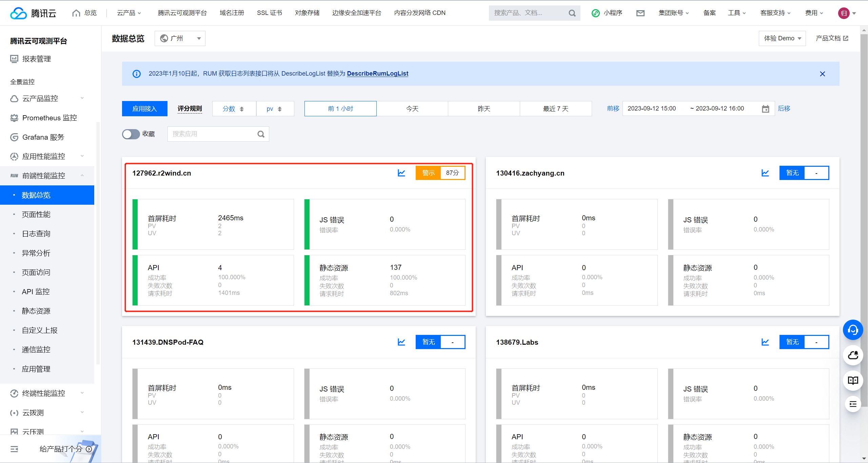The width and height of the screenshot is (868, 463).
Task: Close the RUM notice banner
Action: tap(822, 74)
